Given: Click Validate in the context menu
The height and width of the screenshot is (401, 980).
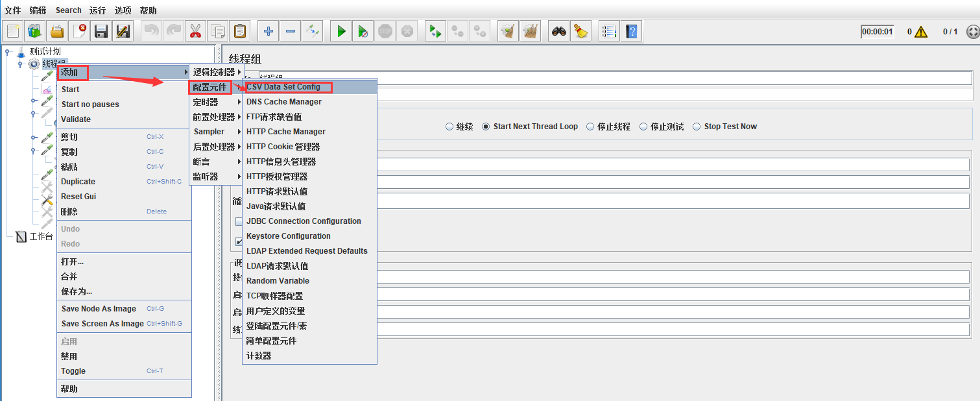Looking at the screenshot, I should tap(124, 119).
